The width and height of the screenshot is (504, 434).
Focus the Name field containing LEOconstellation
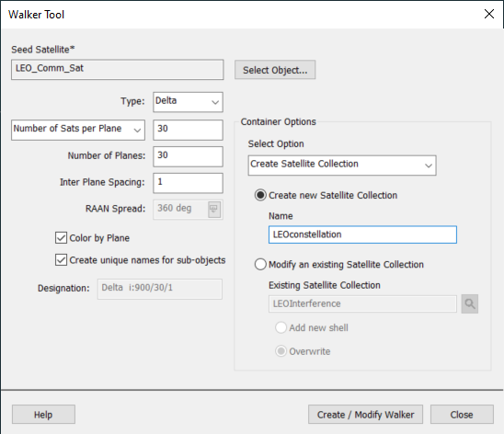[362, 234]
